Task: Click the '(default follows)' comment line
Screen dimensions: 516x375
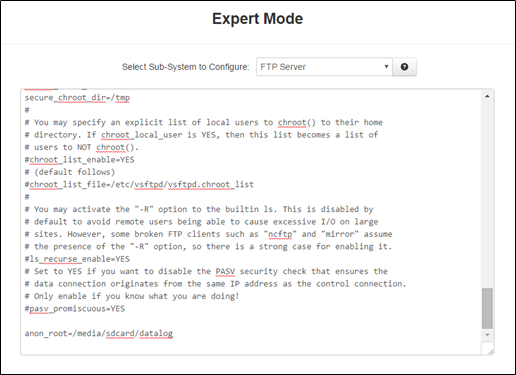Action: click(x=70, y=172)
